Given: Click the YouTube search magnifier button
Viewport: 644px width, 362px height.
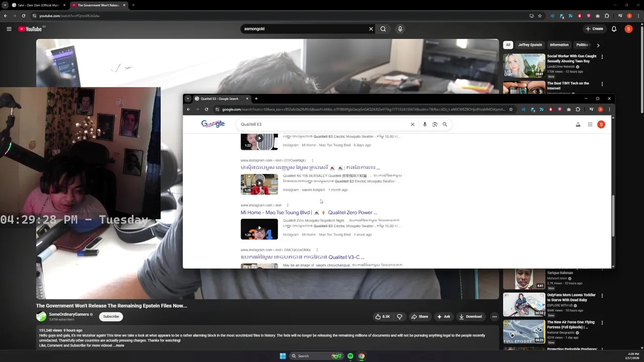Looking at the screenshot, I should [383, 29].
